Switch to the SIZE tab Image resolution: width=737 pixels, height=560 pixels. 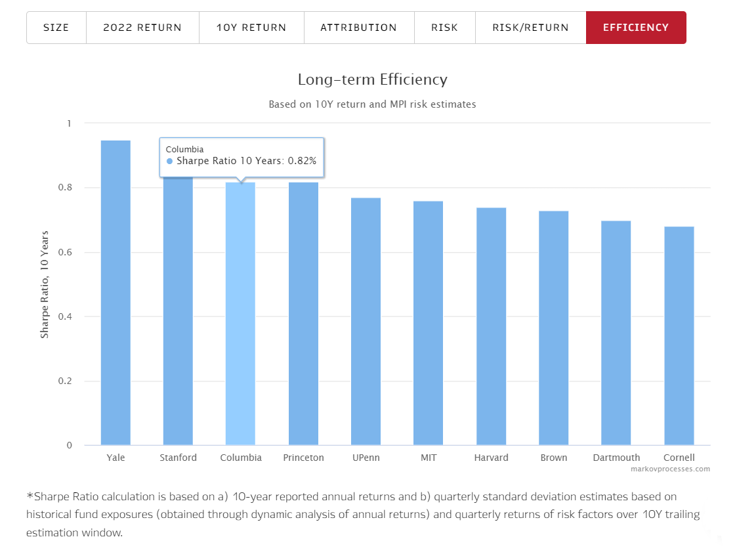coord(56,28)
